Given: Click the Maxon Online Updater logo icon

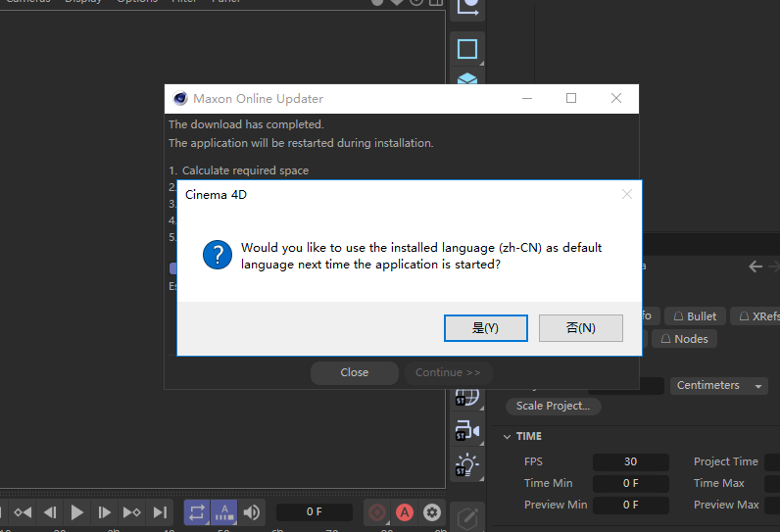Looking at the screenshot, I should [x=180, y=98].
